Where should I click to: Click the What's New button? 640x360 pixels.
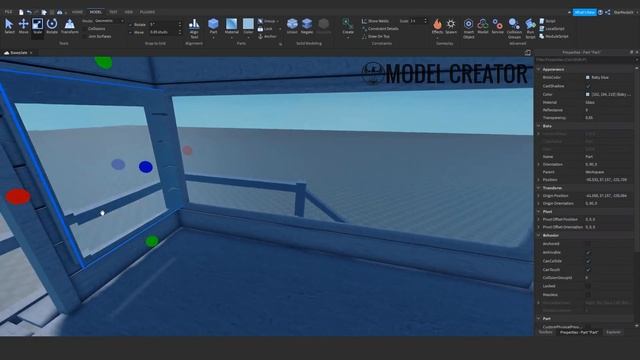click(584, 12)
